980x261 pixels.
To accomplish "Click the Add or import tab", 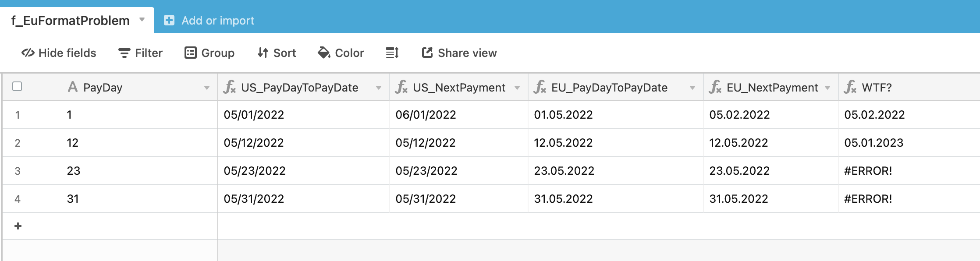I will (209, 21).
